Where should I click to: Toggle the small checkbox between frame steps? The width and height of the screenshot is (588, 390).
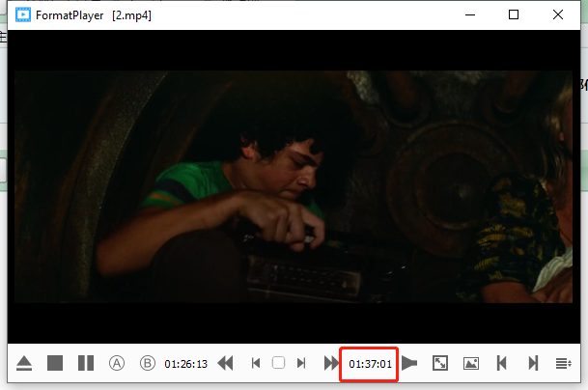[x=278, y=363]
